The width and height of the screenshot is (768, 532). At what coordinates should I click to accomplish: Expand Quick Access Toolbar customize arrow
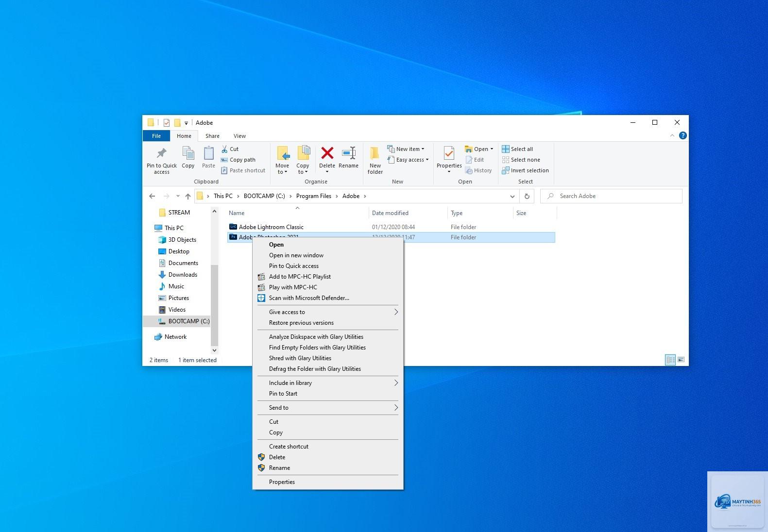pos(186,123)
